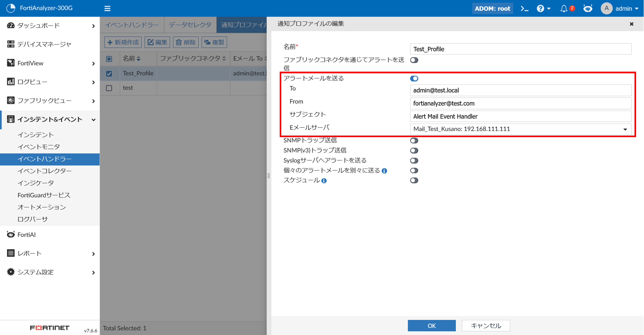The height and width of the screenshot is (335, 644).
Task: Enable the Syslog server alert toggle
Action: (x=414, y=160)
